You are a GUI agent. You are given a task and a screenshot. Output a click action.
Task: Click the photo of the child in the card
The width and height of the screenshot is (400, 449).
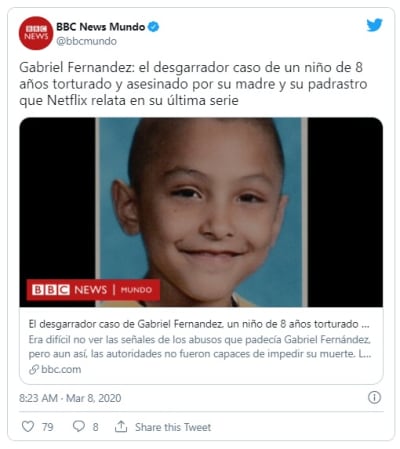pos(201,212)
